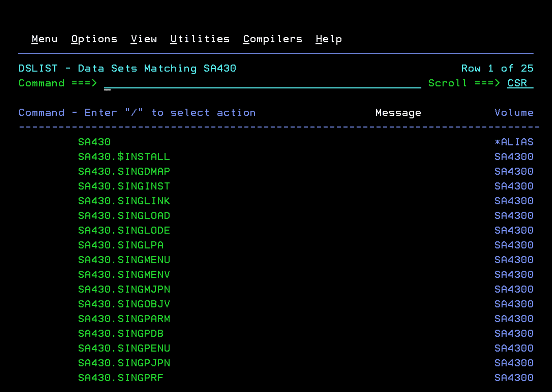Viewport: 552px width, 392px height.
Task: Select data set SA430.SINGOBJV
Action: [x=124, y=304]
